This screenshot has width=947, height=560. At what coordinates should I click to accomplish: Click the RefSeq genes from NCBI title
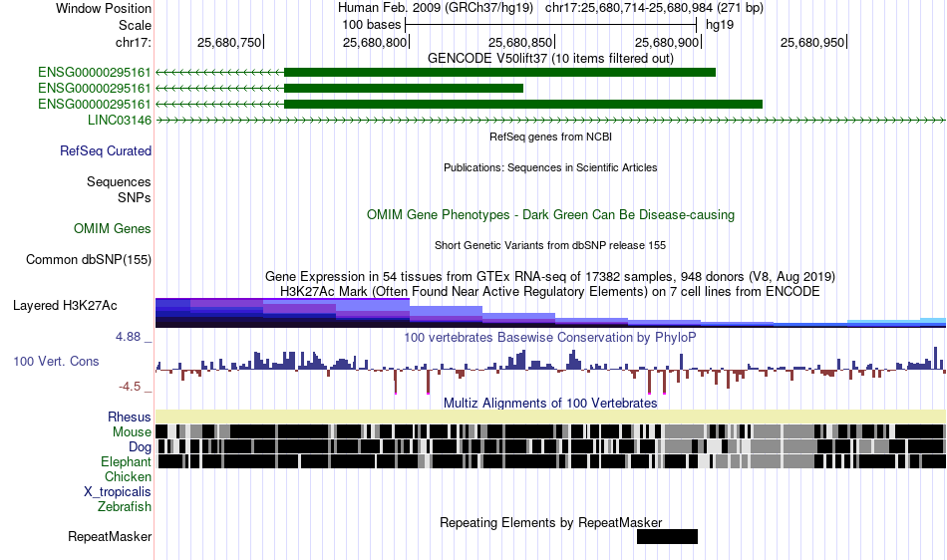coord(551,137)
